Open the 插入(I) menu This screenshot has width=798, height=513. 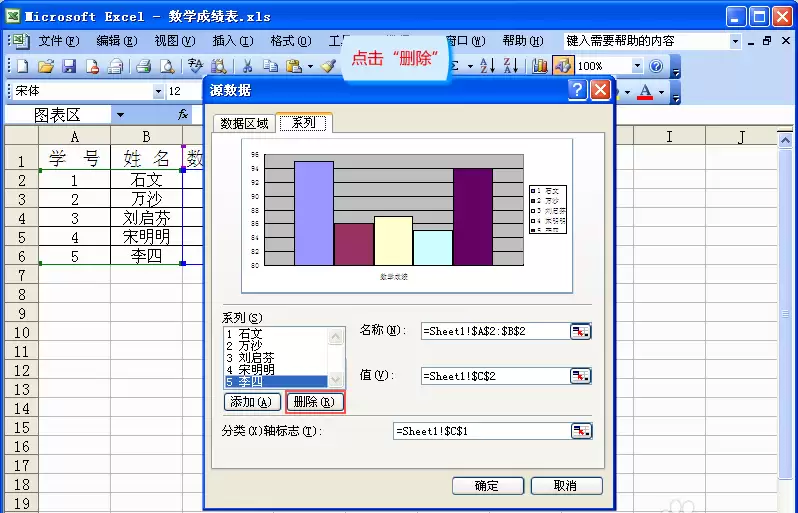(233, 41)
